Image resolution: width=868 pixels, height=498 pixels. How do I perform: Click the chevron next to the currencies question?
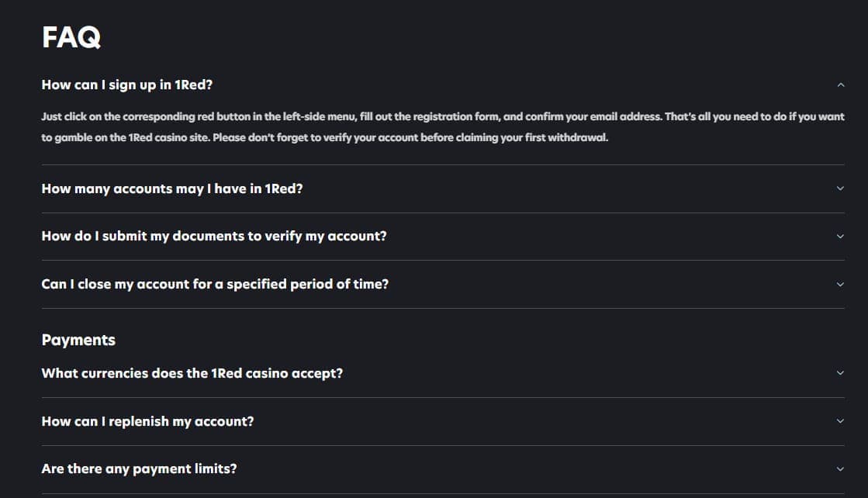click(x=841, y=373)
